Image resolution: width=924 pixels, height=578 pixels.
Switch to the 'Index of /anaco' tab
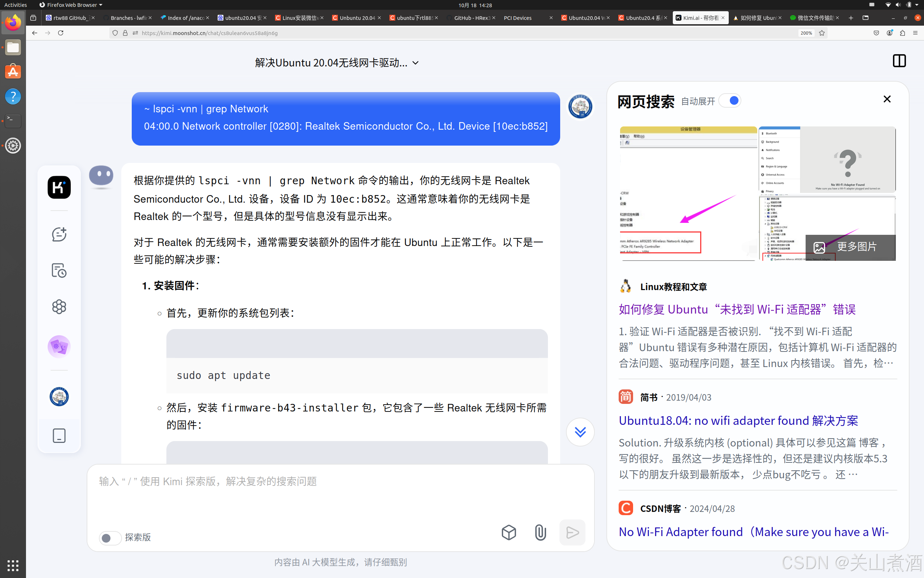(x=184, y=18)
